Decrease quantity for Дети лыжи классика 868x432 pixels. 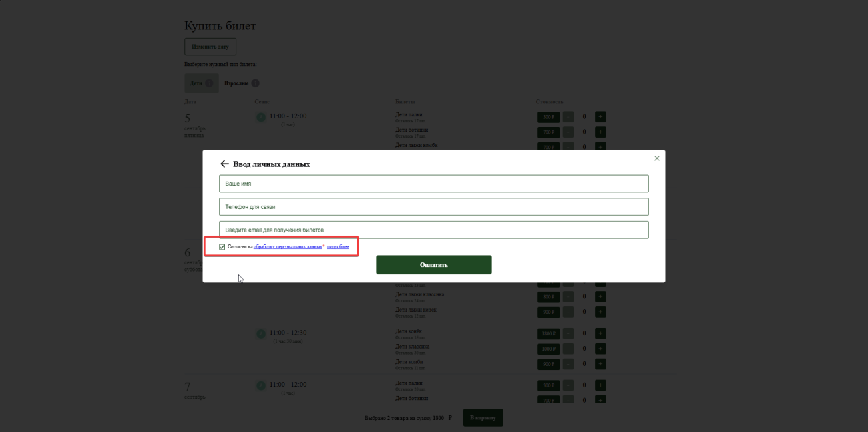(568, 296)
